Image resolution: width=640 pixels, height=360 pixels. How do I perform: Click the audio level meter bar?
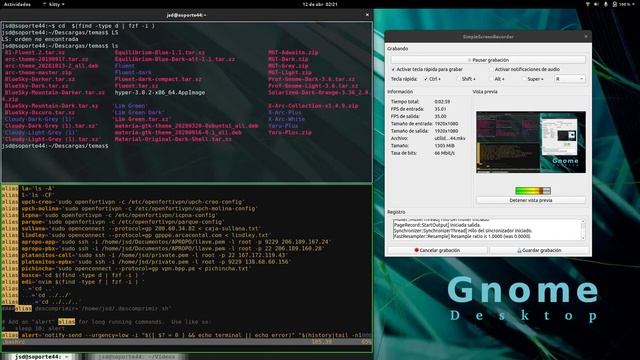click(533, 191)
